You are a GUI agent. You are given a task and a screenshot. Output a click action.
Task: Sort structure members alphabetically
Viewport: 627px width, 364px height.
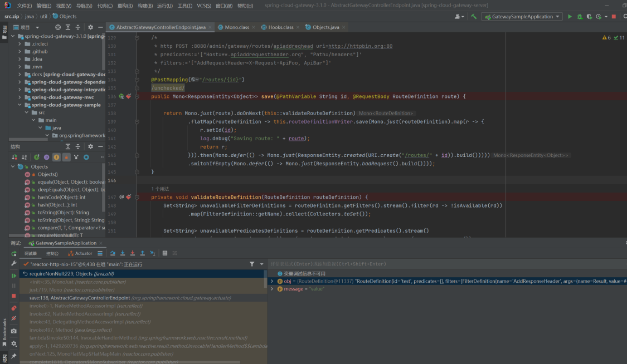[25, 158]
